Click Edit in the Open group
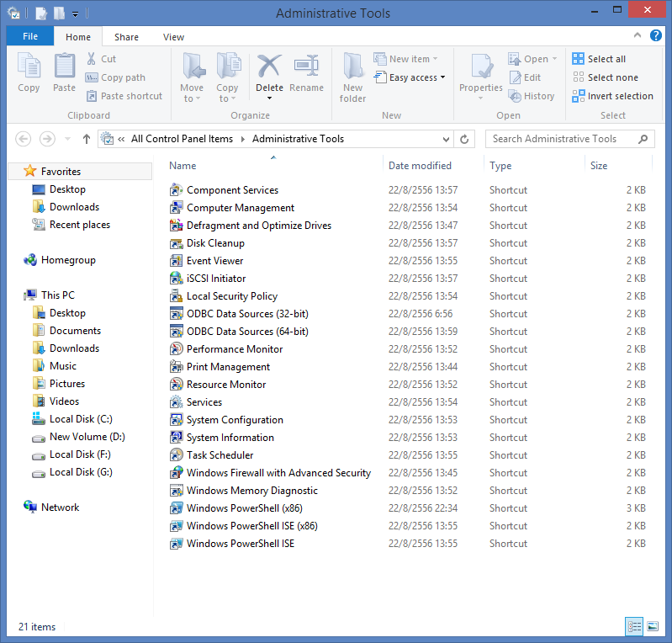The width and height of the screenshot is (672, 643). pos(525,77)
